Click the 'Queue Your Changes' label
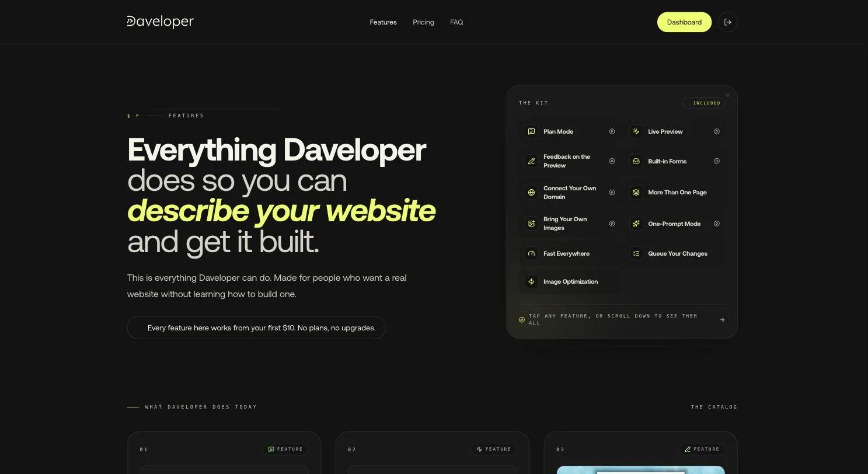The image size is (868, 474). click(x=678, y=253)
